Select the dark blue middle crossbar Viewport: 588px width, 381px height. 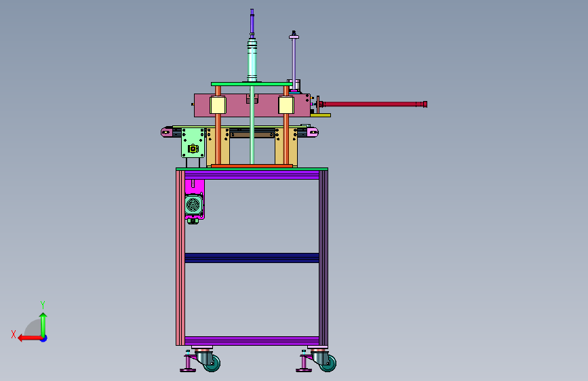(x=252, y=258)
